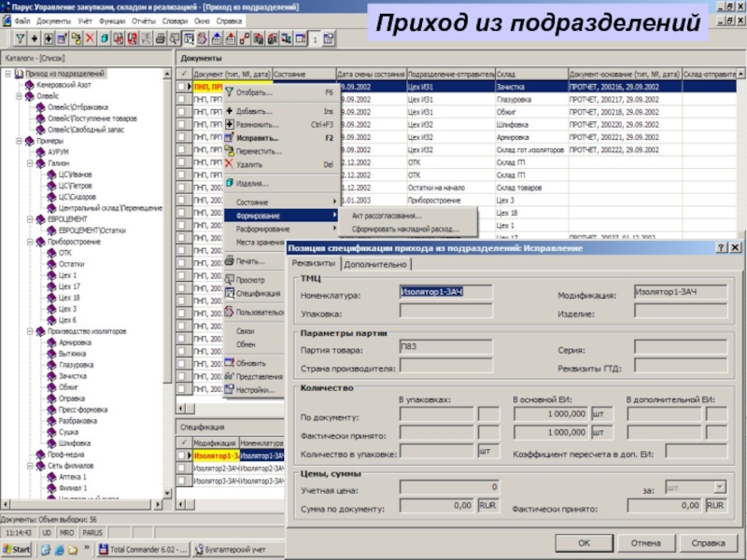Click the red X icon next to Удалить
Viewport: 747px width, 560px height.
(x=229, y=164)
